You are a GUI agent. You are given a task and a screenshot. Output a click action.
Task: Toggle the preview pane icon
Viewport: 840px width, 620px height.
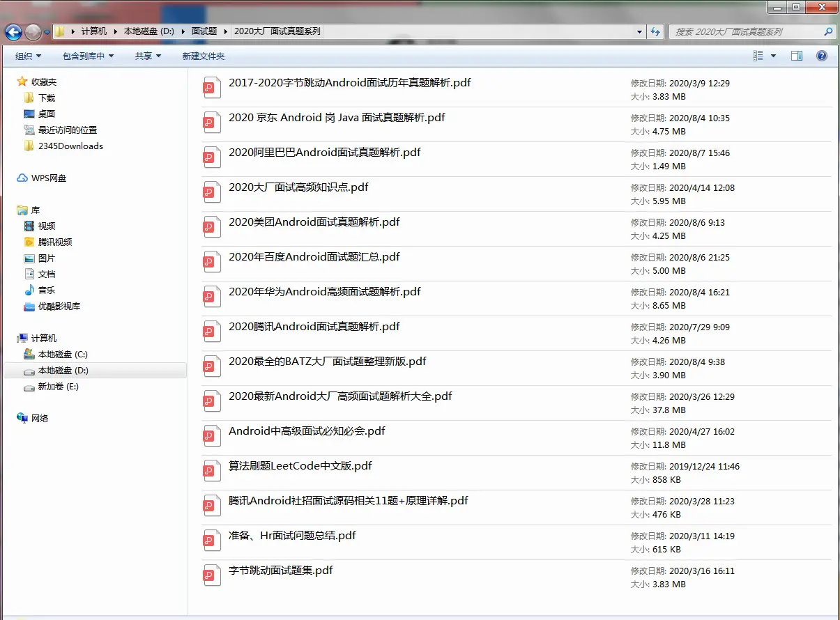coord(797,56)
